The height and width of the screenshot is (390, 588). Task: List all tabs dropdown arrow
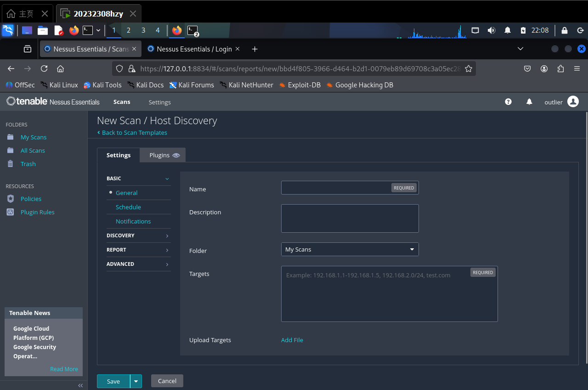(x=520, y=49)
